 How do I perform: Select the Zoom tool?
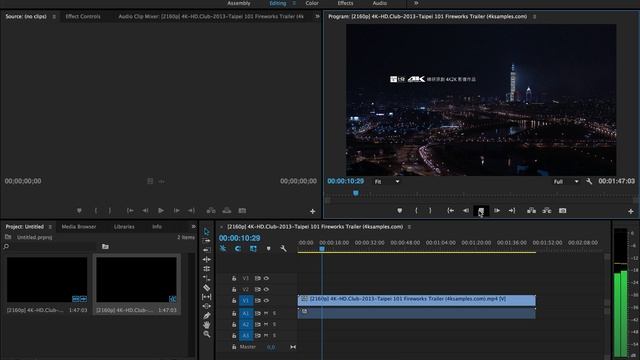(x=207, y=334)
